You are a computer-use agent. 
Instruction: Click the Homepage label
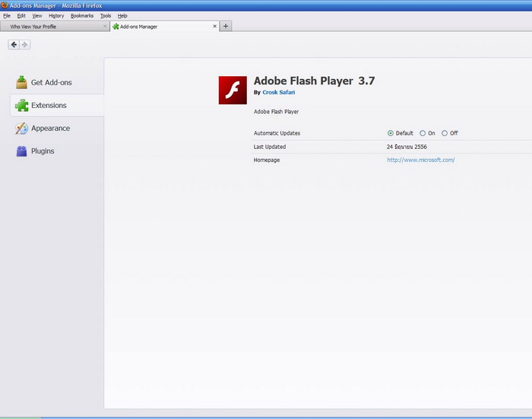(267, 160)
